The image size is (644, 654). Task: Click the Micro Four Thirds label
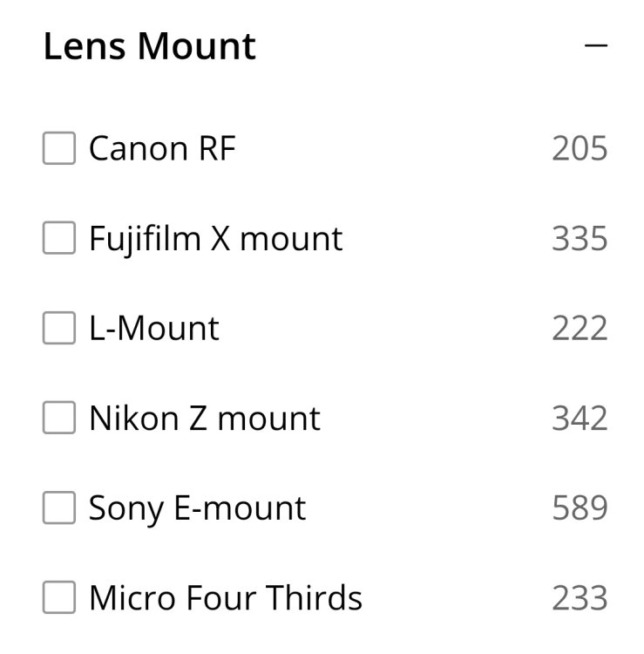pyautogui.click(x=226, y=598)
